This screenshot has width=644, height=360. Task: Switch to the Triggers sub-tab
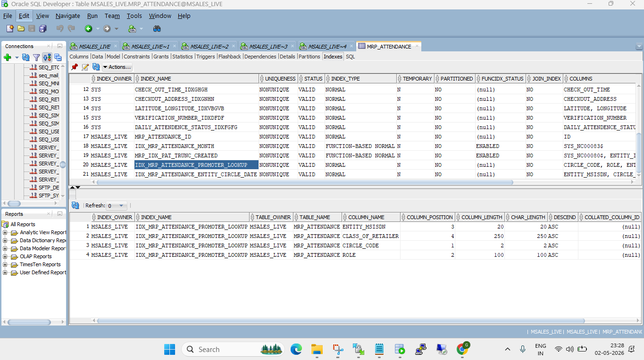point(206,57)
